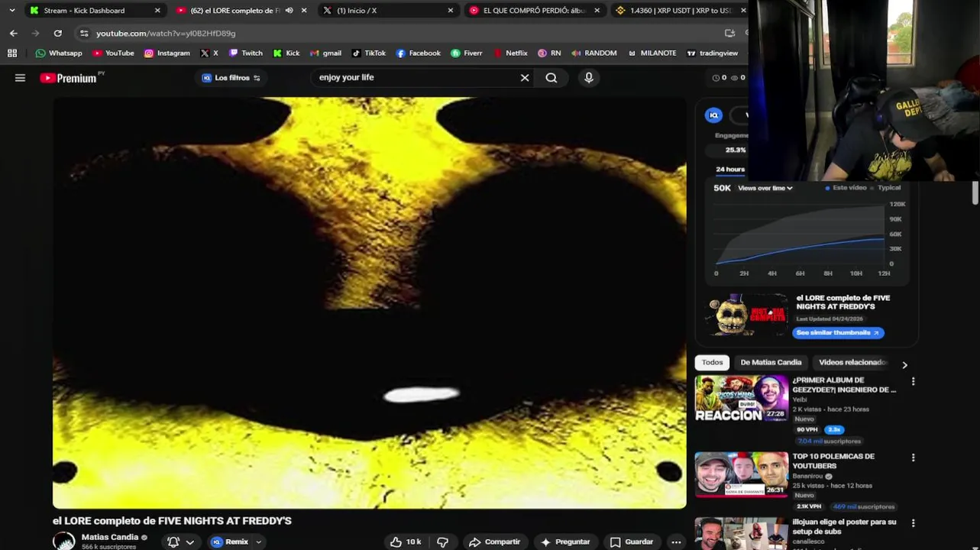The height and width of the screenshot is (550, 980).
Task: Open PRIMER ALBUM DE GEEZYDEE video thumbnail
Action: 741,398
